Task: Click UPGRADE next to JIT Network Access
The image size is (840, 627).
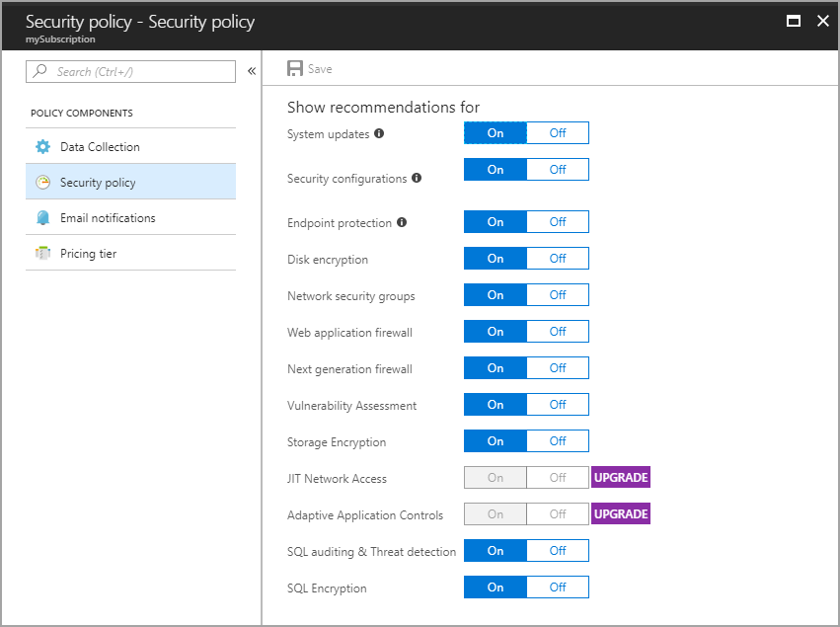Action: coord(621,478)
